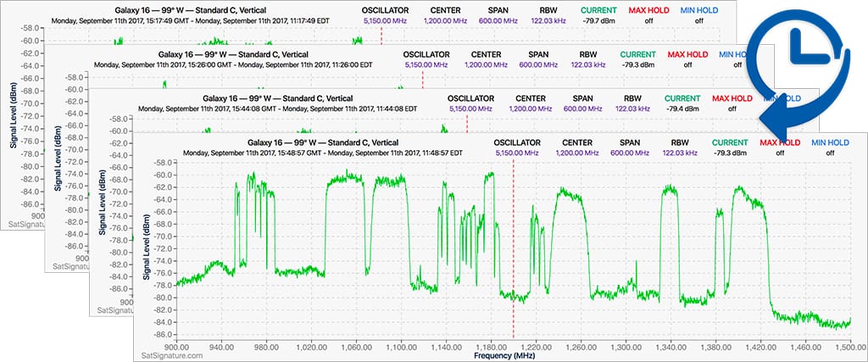This screenshot has height=362, width=868.
Task: Click '122.03 kHz' in the 11:26:00 chart
Action: click(588, 64)
